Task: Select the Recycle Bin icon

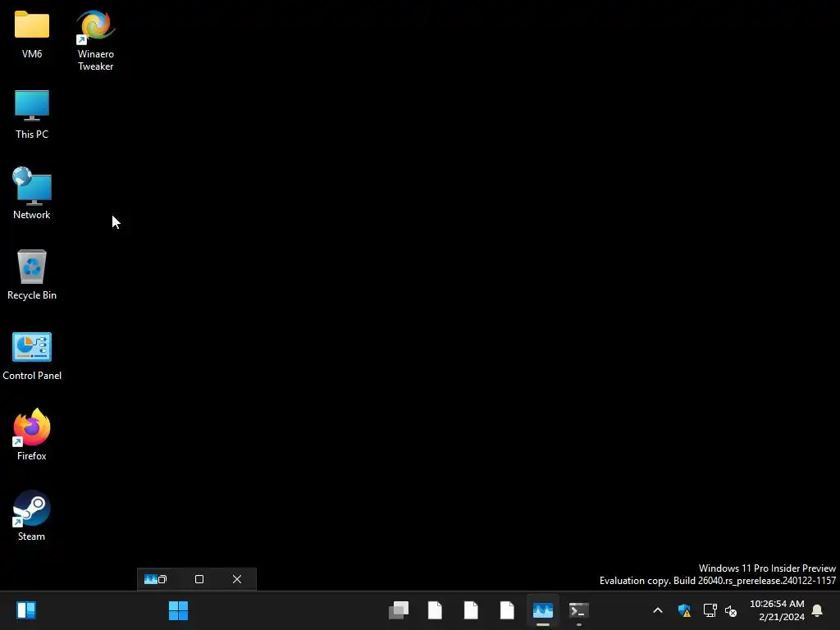Action: click(x=32, y=274)
